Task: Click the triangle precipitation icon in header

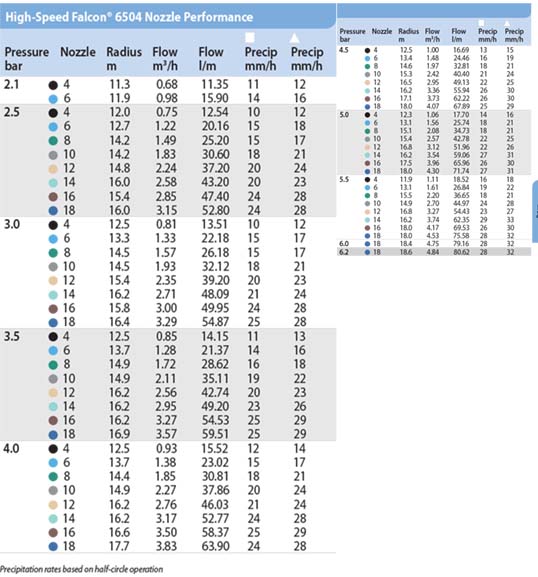Action: click(294, 38)
